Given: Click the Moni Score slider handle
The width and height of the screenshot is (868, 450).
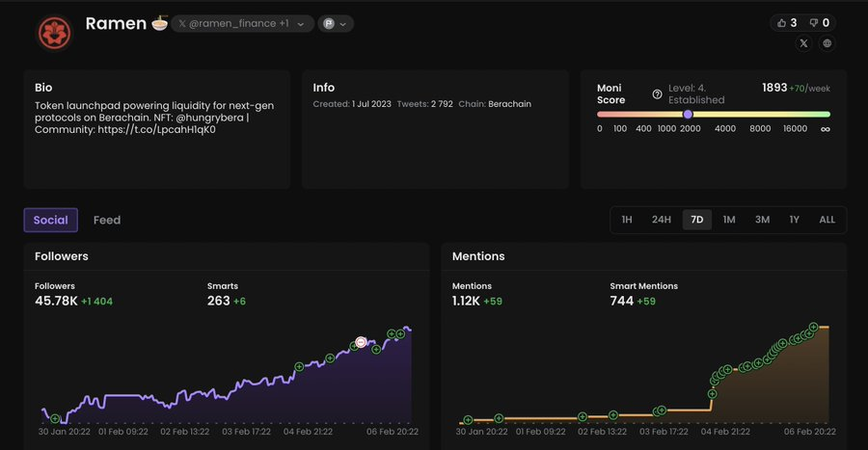Looking at the screenshot, I should point(688,114).
